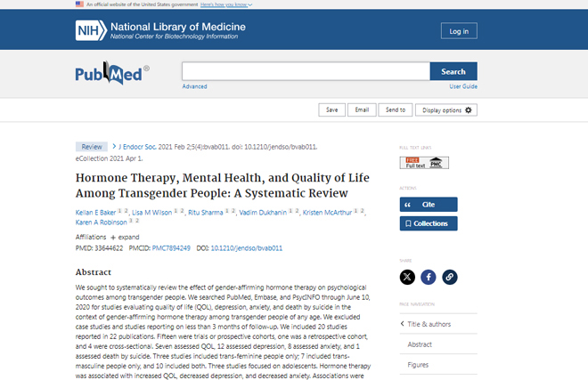Click the gear icon in Display options

point(469,110)
